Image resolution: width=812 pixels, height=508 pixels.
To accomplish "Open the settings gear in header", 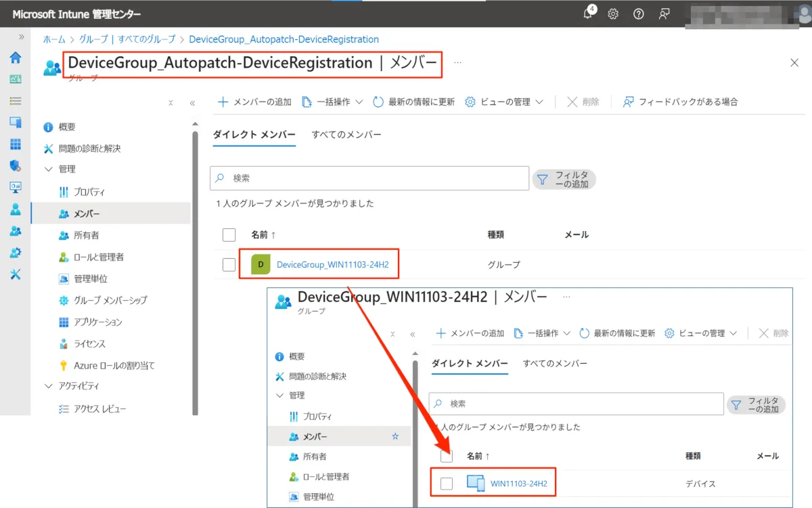I will 613,14.
